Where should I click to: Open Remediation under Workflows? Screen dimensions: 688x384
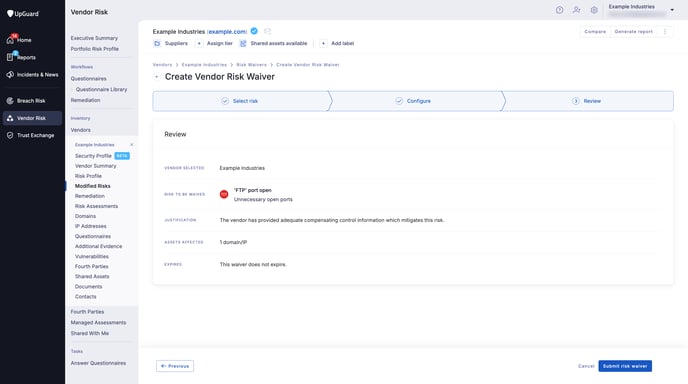click(x=86, y=100)
